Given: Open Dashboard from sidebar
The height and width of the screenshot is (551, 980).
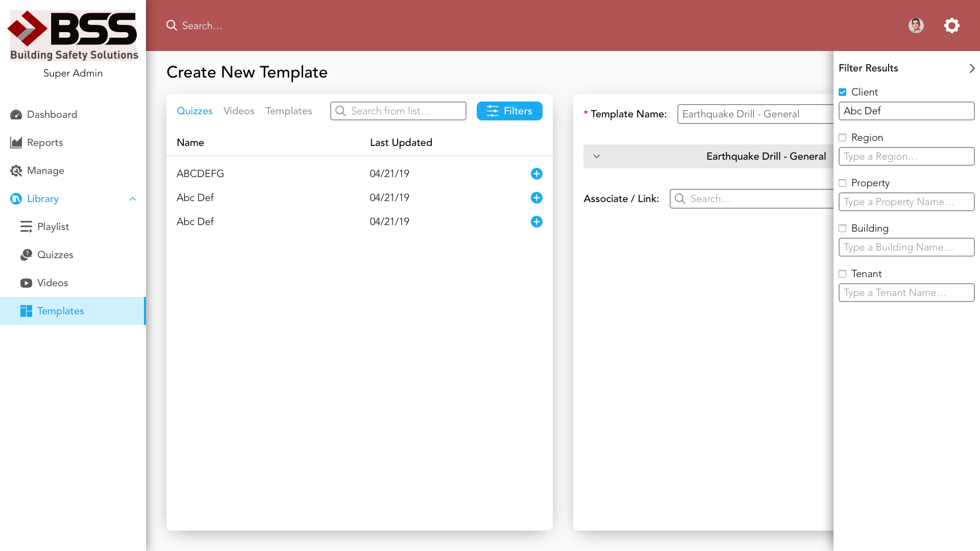Looking at the screenshot, I should point(52,115).
